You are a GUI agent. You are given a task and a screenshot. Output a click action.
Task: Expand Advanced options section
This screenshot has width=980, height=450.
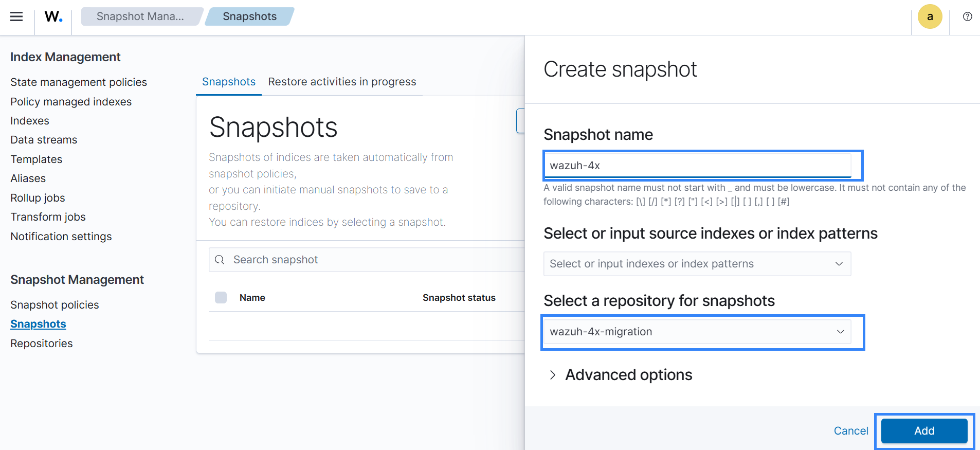[x=621, y=375]
